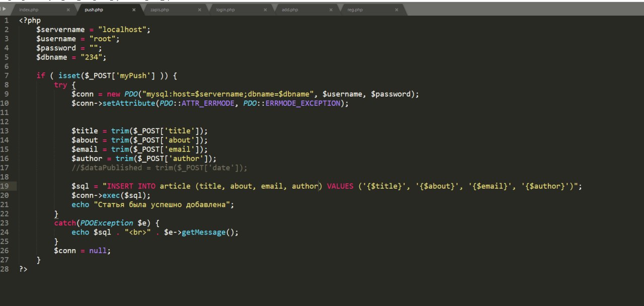Place cursor on the isset keyword

pyautogui.click(x=69, y=75)
